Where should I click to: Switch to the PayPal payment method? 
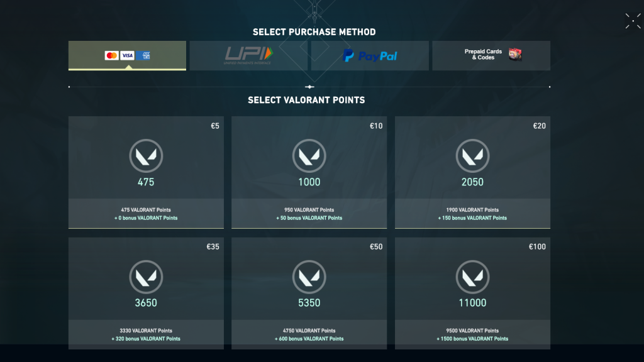pyautogui.click(x=370, y=56)
